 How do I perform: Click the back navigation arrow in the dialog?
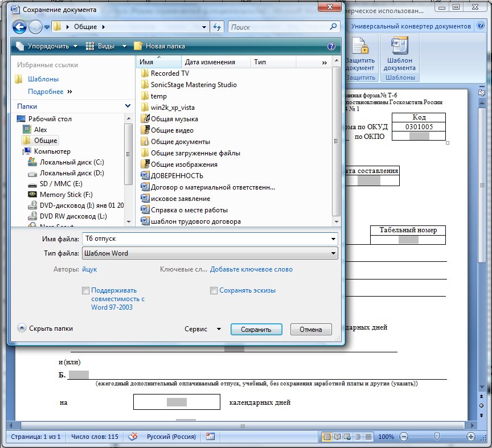click(x=19, y=27)
